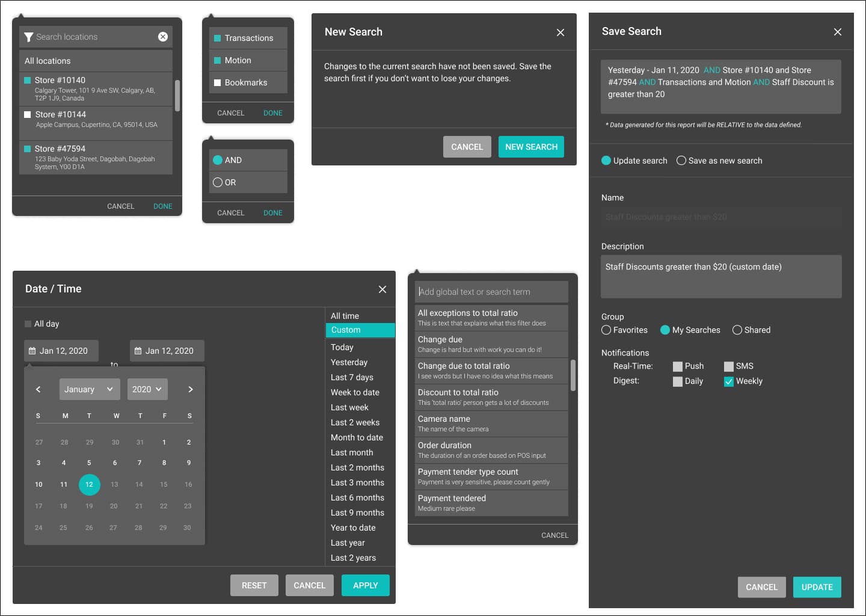Clear the Search locations field with X icon
Screen dimensions: 866x616
(162, 37)
